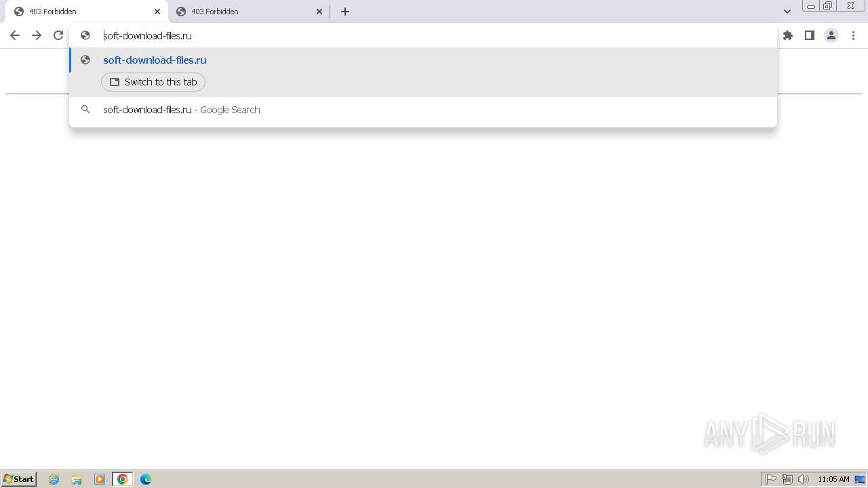Close the Chrome window
The width and height of the screenshot is (868, 488).
(x=850, y=6)
